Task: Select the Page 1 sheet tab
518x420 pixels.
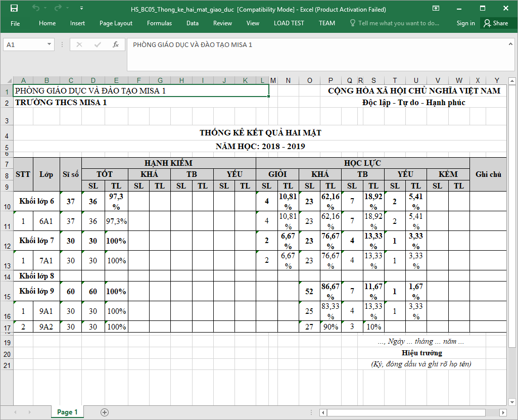Action: click(67, 412)
